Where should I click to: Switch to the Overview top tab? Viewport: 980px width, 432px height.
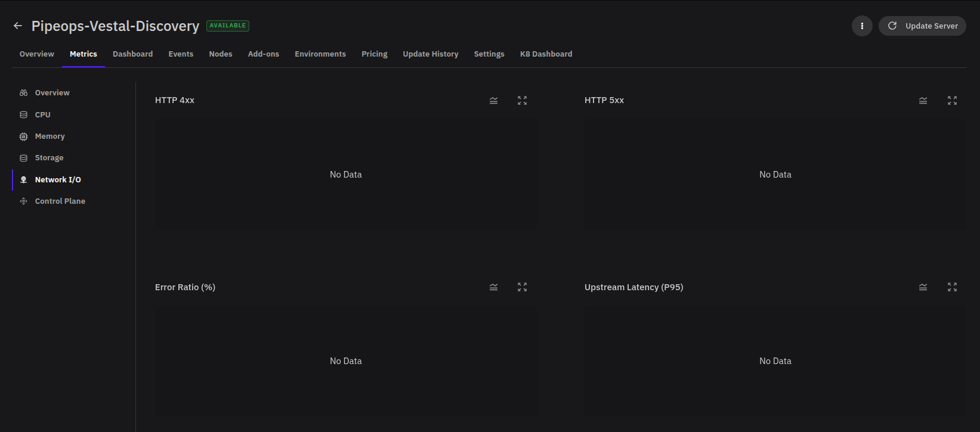(x=37, y=54)
